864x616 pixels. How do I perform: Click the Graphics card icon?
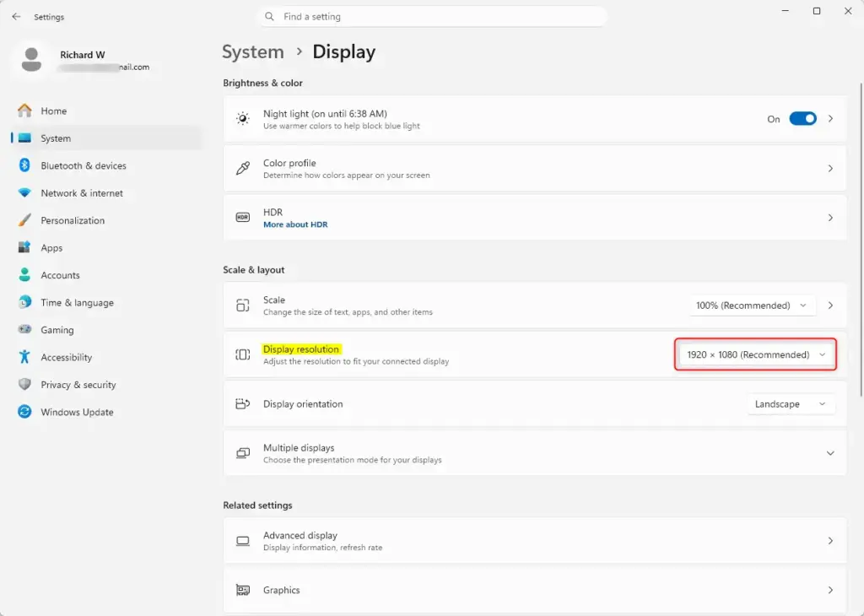242,590
